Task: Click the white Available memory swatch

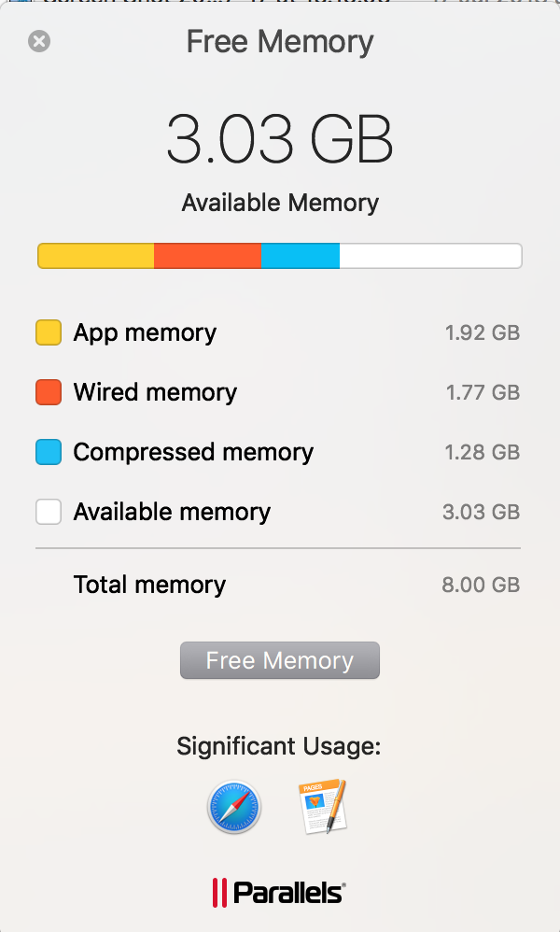Action: [49, 512]
